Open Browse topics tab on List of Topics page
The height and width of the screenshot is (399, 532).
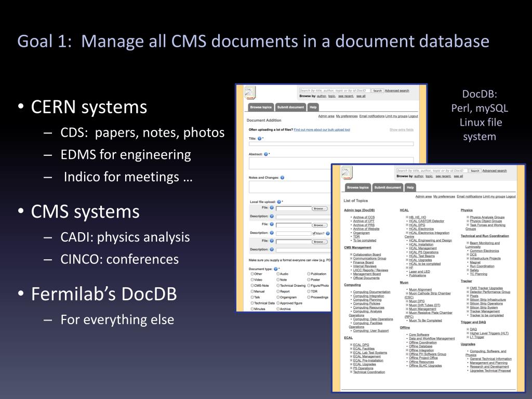coord(358,187)
